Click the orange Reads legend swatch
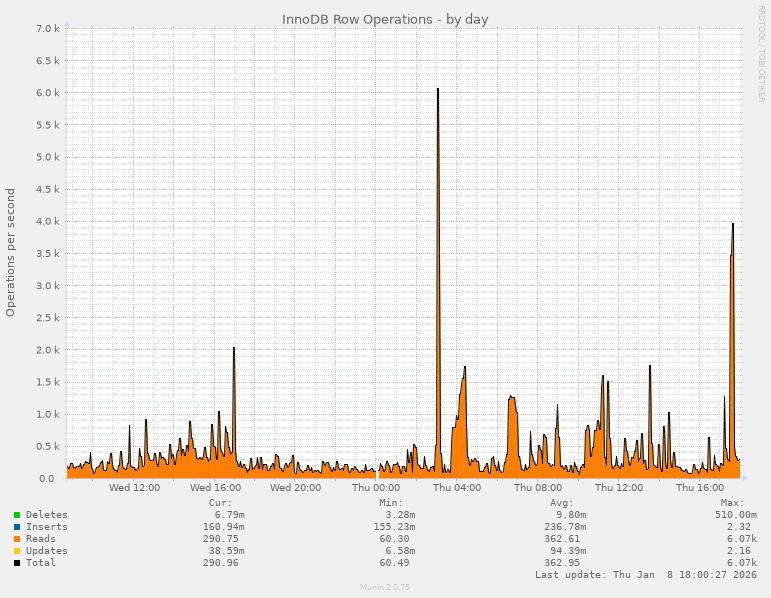The width and height of the screenshot is (771, 598). [17, 539]
